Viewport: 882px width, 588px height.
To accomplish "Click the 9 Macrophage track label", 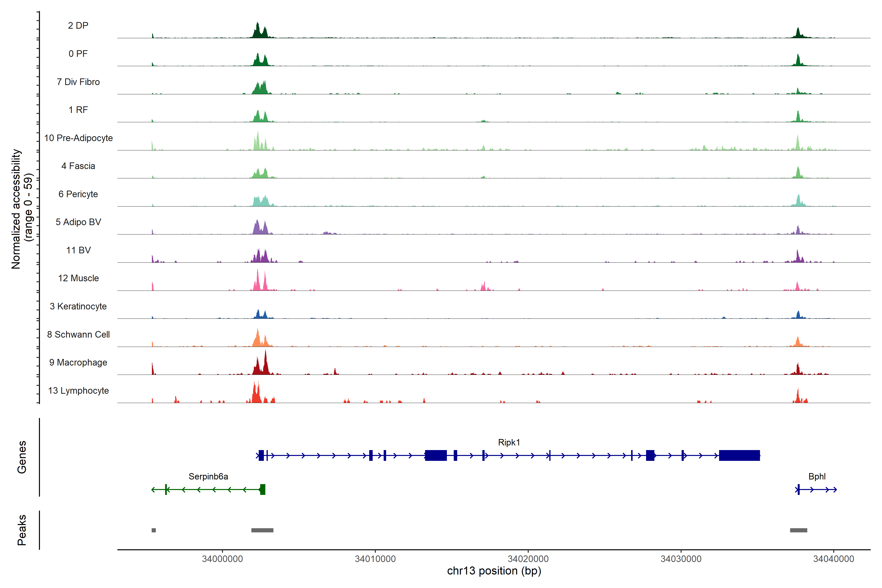I will (x=78, y=362).
